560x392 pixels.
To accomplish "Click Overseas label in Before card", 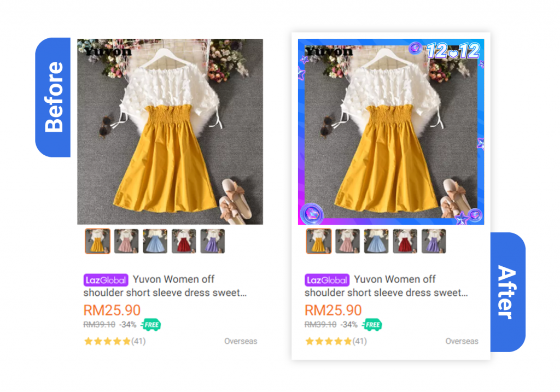I will tap(241, 341).
